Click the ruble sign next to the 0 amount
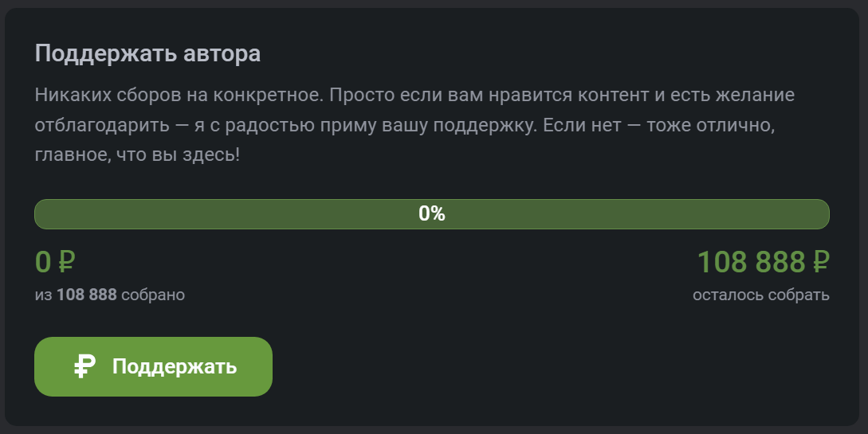This screenshot has width=868, height=434. pos(67,262)
